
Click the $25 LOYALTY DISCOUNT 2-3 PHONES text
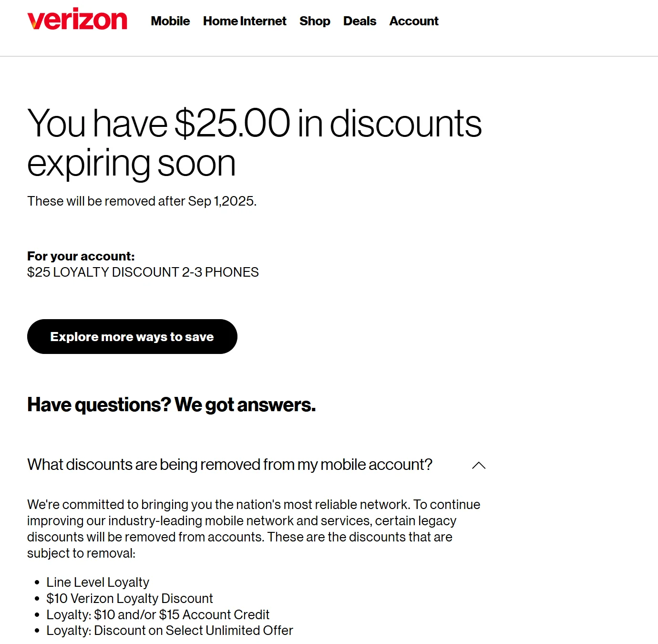tap(143, 272)
